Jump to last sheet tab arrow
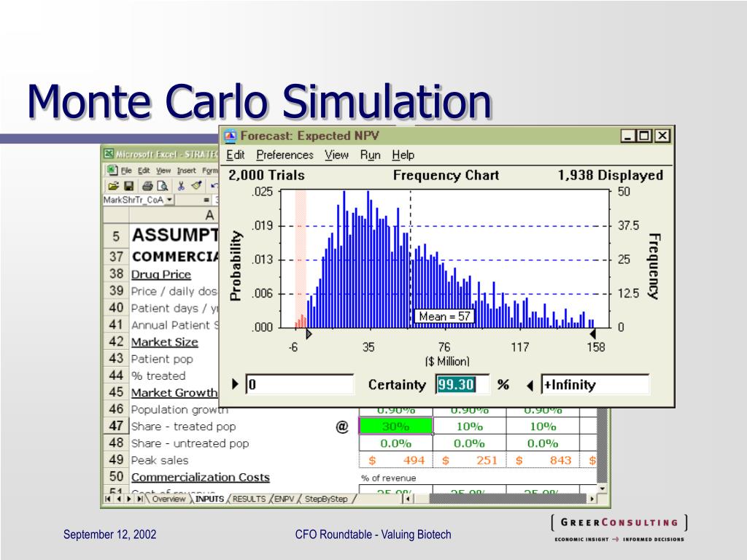The height and width of the screenshot is (560, 747). click(x=139, y=499)
